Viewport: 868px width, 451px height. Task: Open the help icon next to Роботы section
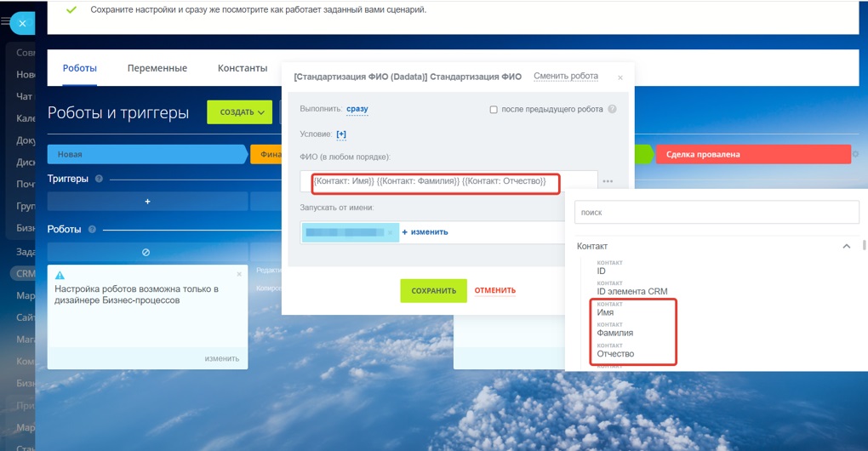[x=92, y=229]
